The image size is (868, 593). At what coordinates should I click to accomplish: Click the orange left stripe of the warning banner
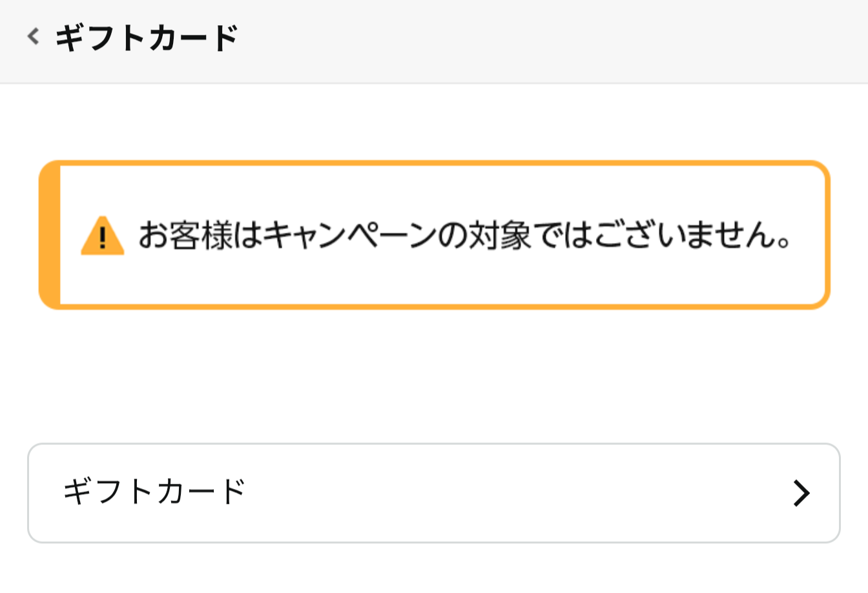pos(50,235)
